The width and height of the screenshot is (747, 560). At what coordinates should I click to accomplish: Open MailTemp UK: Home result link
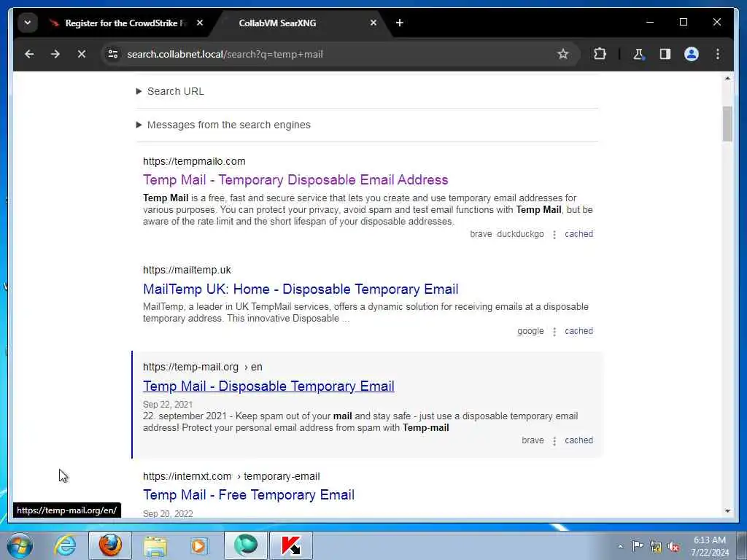[301, 289]
